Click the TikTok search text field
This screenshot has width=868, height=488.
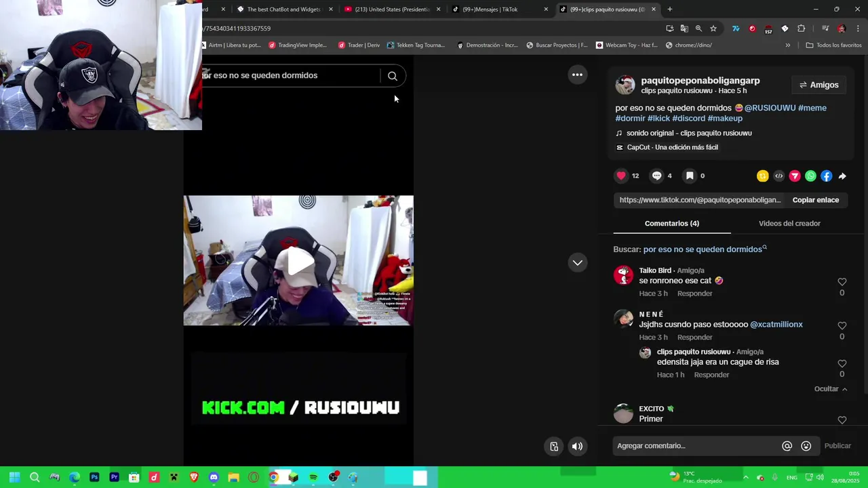click(290, 76)
